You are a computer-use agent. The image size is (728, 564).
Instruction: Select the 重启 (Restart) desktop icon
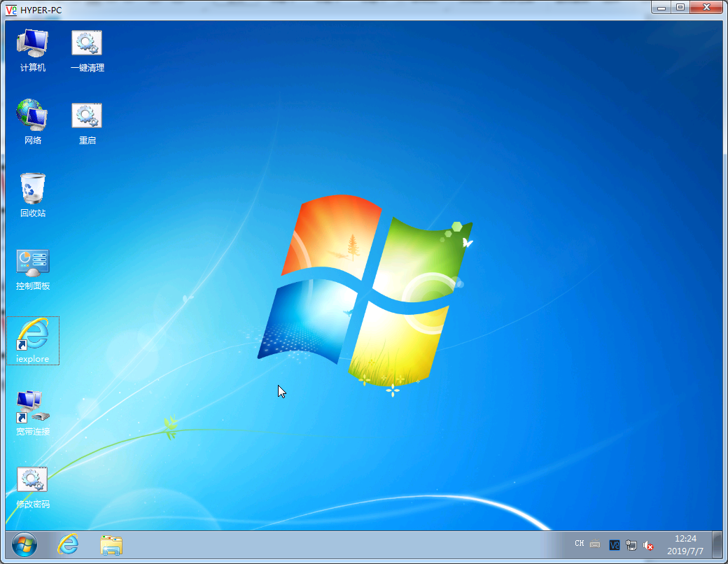pyautogui.click(x=87, y=123)
